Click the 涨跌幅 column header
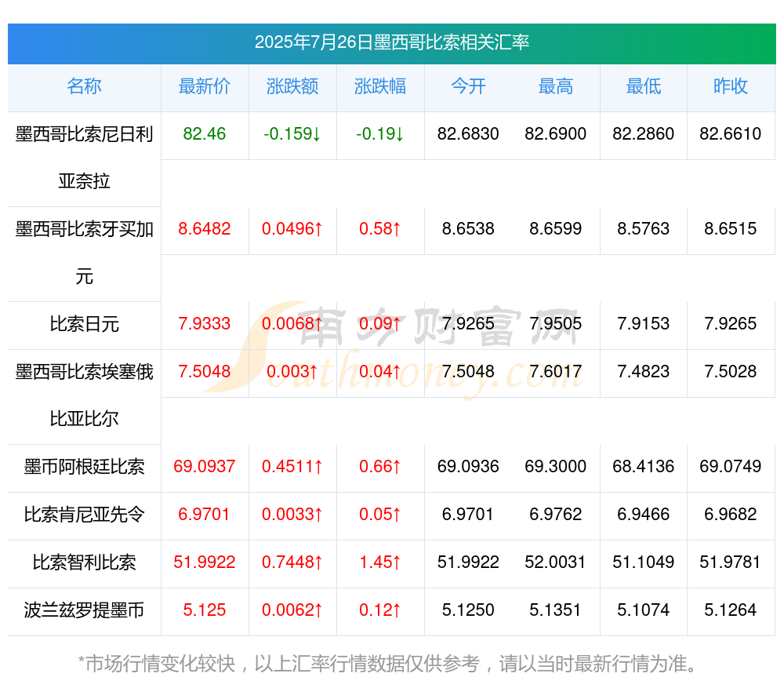 (x=380, y=86)
